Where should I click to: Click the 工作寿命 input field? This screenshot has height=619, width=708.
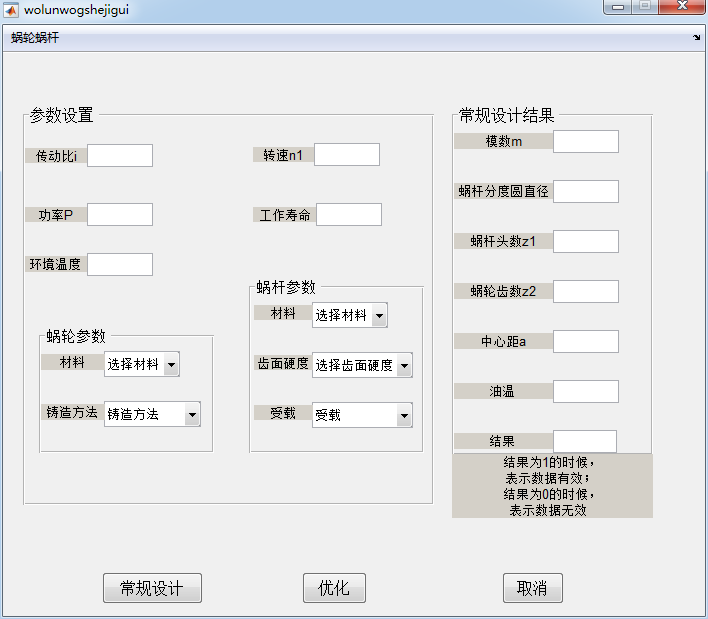click(x=349, y=214)
